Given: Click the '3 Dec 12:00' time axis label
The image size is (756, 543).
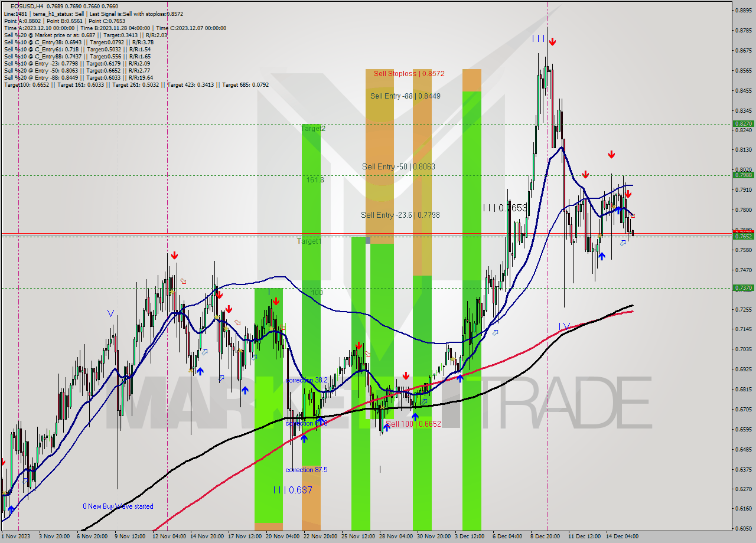Looking at the screenshot, I should (x=470, y=537).
